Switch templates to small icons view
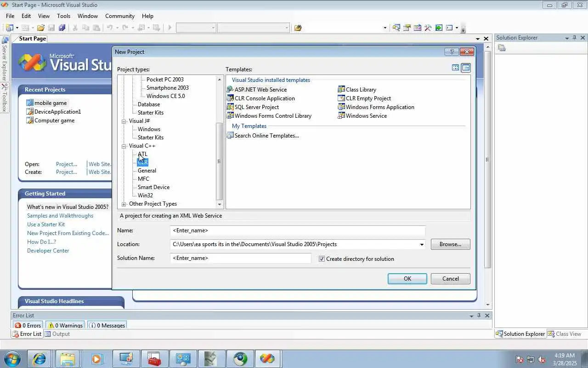588x368 pixels. point(466,68)
